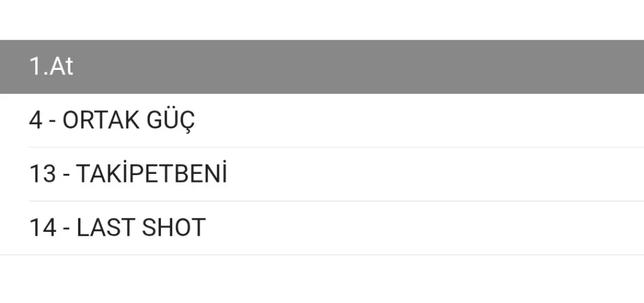The width and height of the screenshot is (644, 303).
Task: Open the 1.At dropdown heading
Action: pos(52,67)
